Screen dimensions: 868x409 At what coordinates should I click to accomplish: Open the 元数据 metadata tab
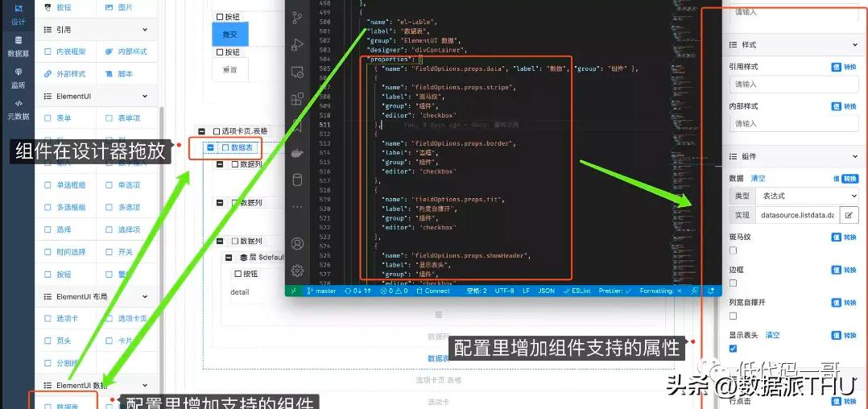[18, 110]
